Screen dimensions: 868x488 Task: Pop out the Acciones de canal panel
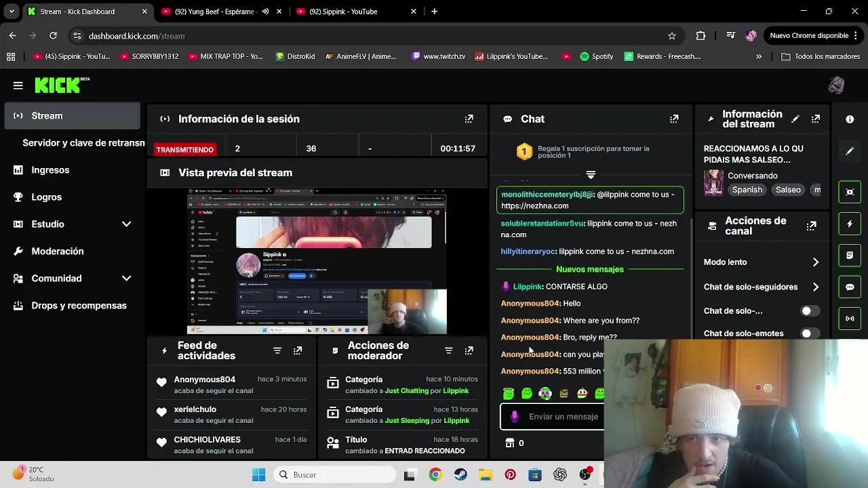pyautogui.click(x=811, y=226)
